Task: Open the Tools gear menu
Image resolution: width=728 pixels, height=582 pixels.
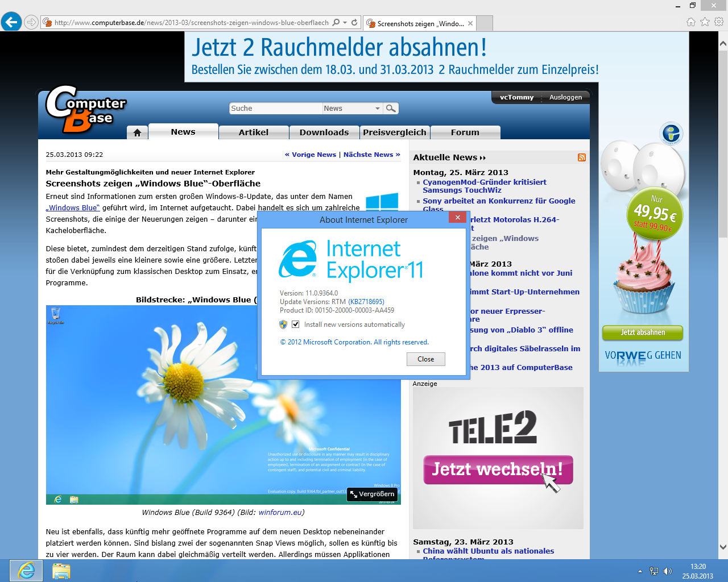Action: [719, 22]
